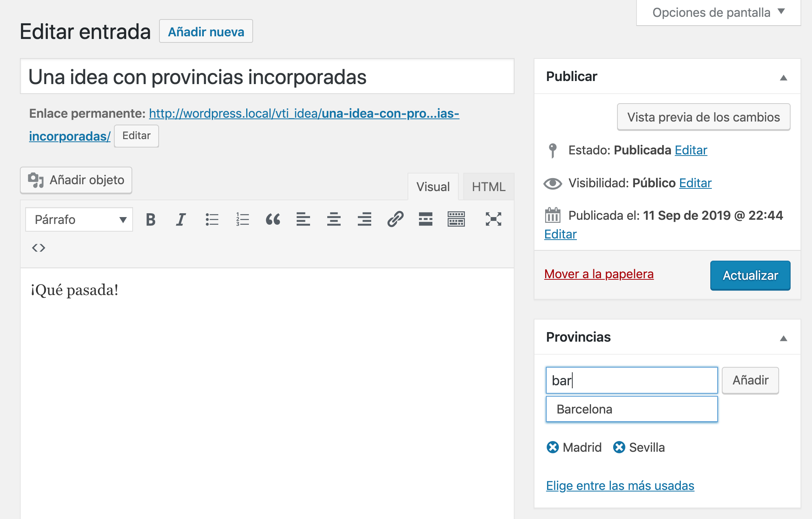Enter distraction-free fullscreen mode
Viewport: 812px width, 519px height.
click(494, 220)
